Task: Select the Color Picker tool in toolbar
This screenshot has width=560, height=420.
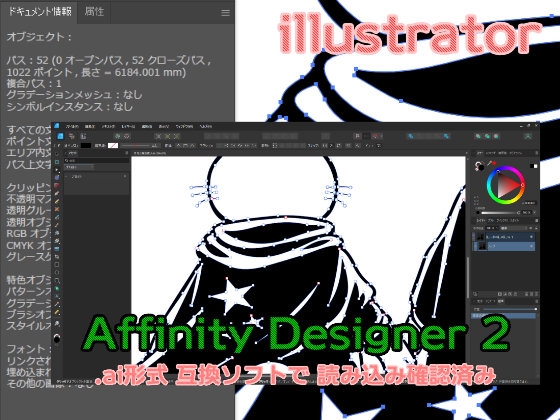Action: click(57, 304)
